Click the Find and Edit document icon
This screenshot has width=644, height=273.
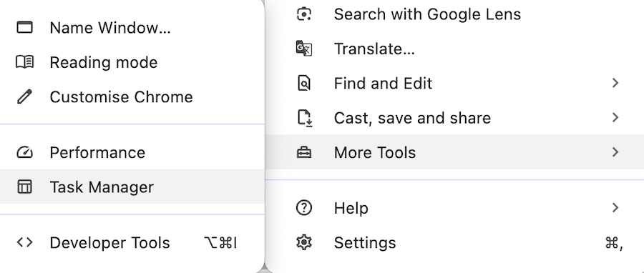point(304,83)
